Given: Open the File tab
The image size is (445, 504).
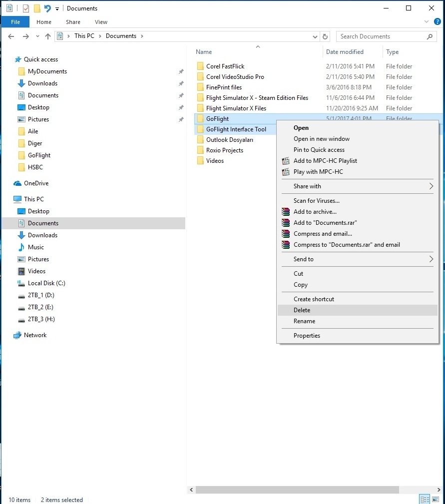Looking at the screenshot, I should pos(15,22).
